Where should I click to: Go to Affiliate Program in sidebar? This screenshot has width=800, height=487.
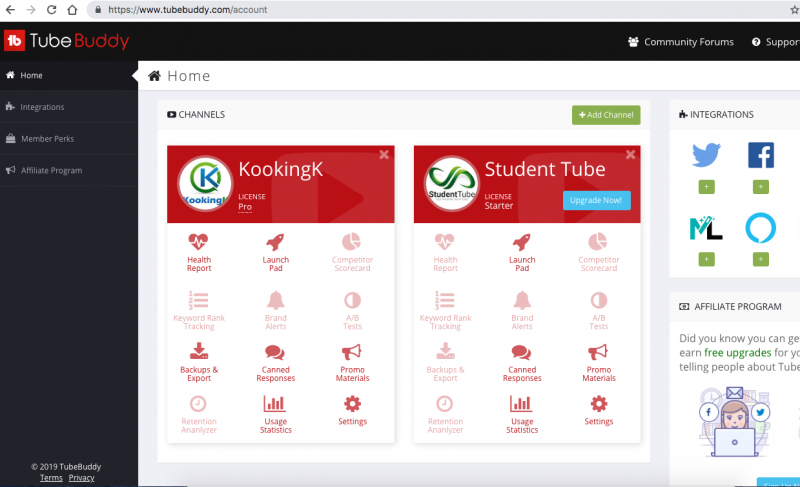point(51,171)
